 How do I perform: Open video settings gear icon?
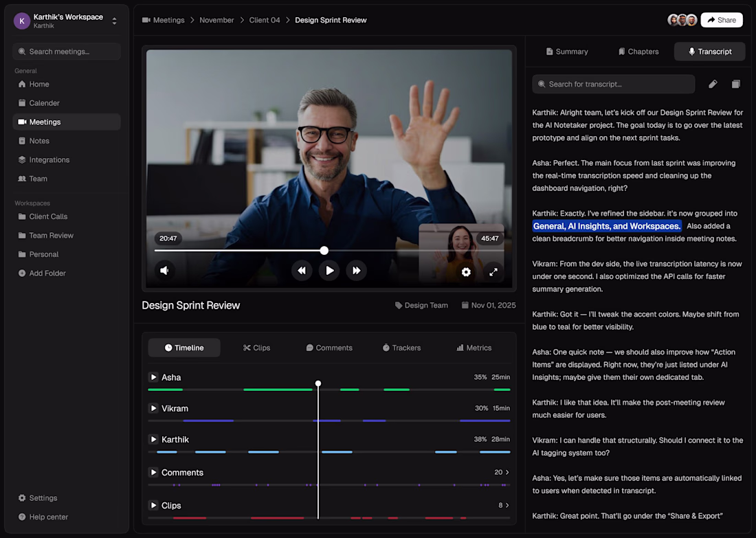(x=466, y=272)
